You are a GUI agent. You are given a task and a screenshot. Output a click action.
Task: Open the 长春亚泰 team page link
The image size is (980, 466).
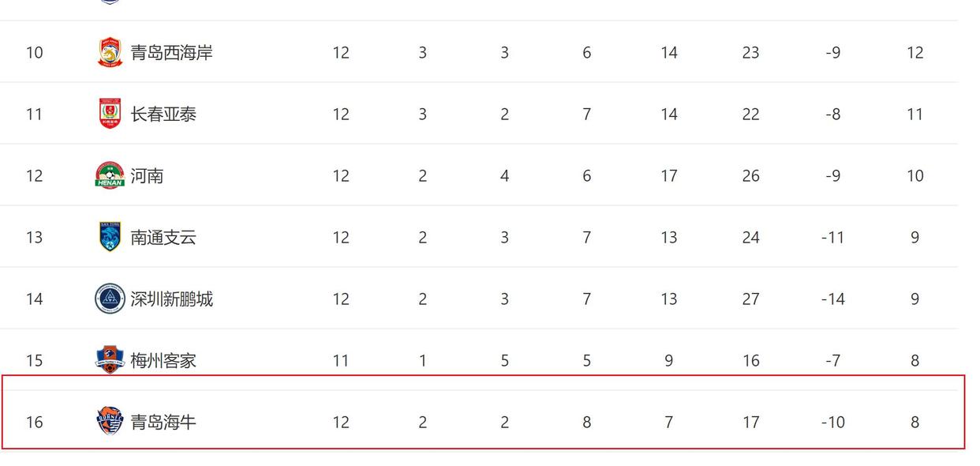[x=163, y=114]
